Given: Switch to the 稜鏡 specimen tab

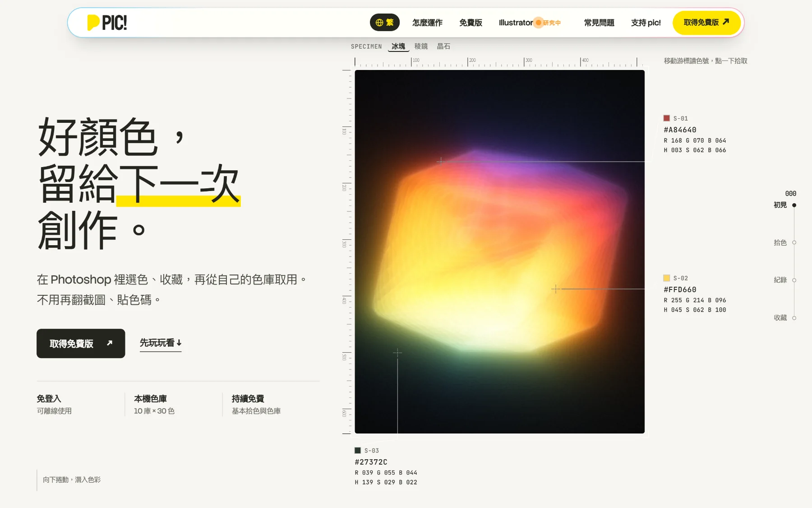Looking at the screenshot, I should (x=421, y=47).
